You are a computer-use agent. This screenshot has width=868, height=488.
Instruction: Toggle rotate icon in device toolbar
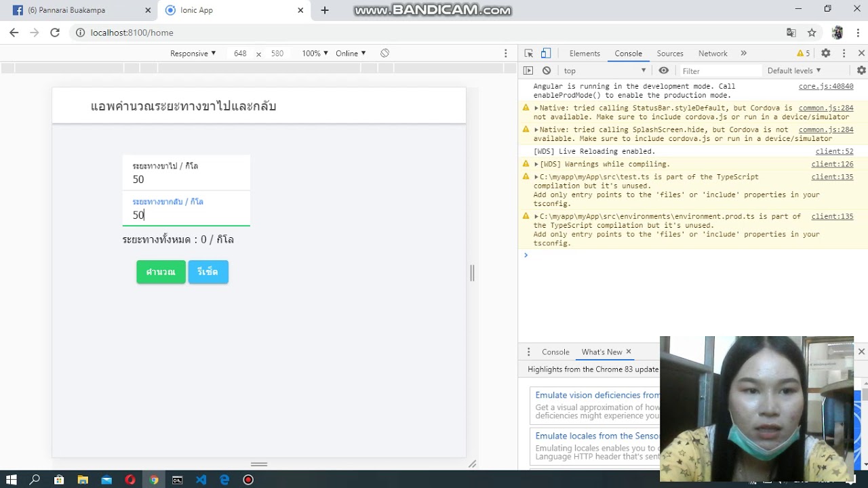[384, 53]
